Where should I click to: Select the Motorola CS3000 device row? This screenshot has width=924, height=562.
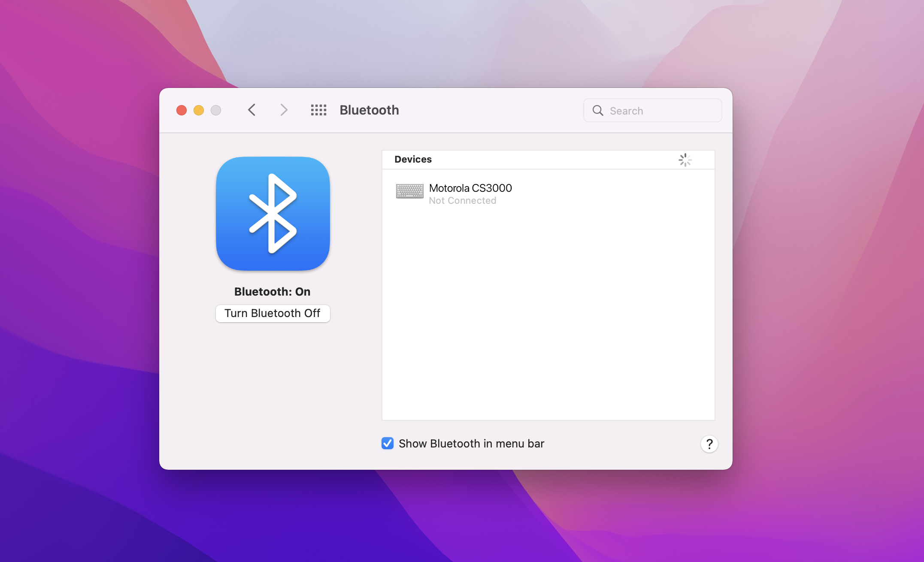548,194
